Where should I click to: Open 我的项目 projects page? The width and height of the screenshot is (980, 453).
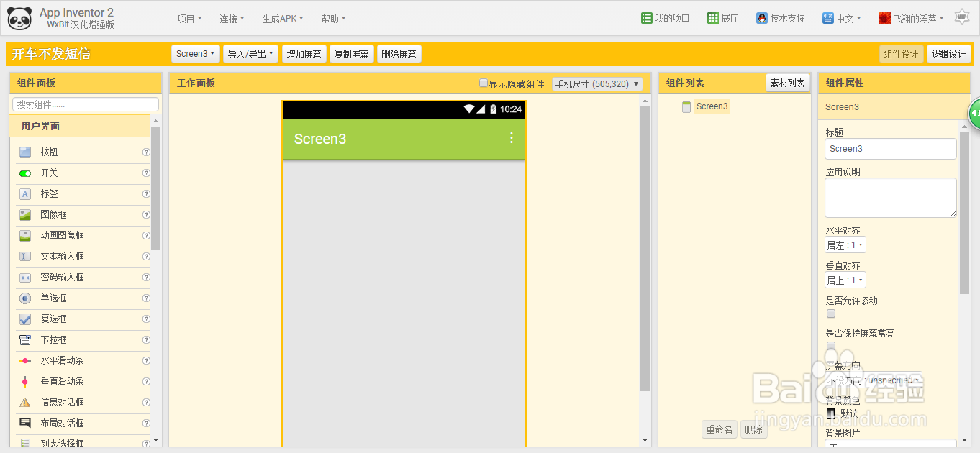(666, 19)
